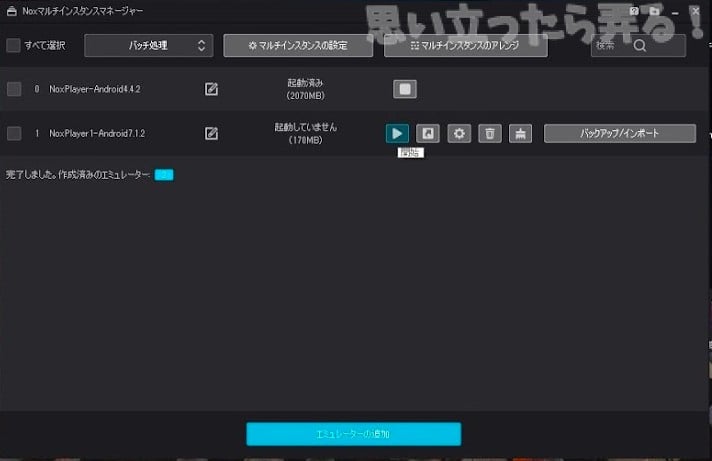Start the NoxPlayer1-Android7.1.2 instance
The image size is (712, 461).
pos(397,134)
